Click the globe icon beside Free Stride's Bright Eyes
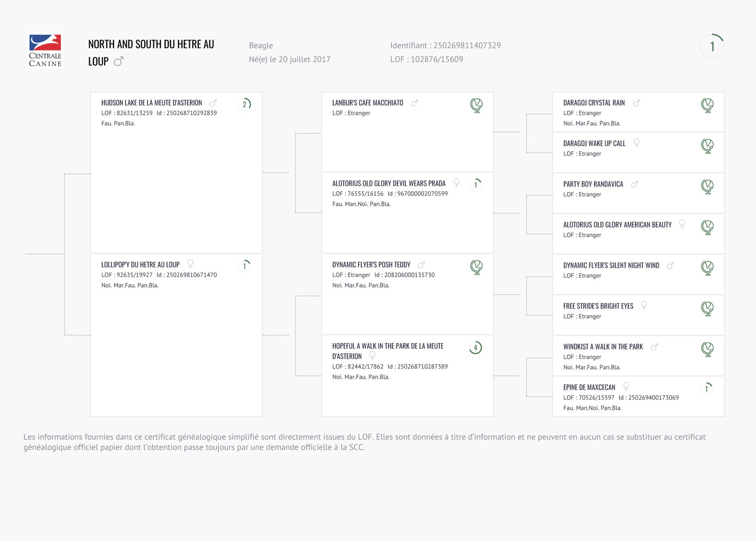Viewport: 756px width, 541px height. click(x=707, y=308)
